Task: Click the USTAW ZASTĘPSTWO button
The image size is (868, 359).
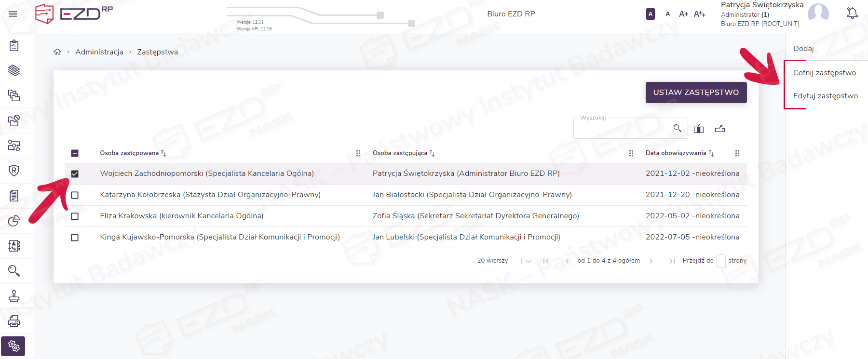Action: (x=696, y=93)
